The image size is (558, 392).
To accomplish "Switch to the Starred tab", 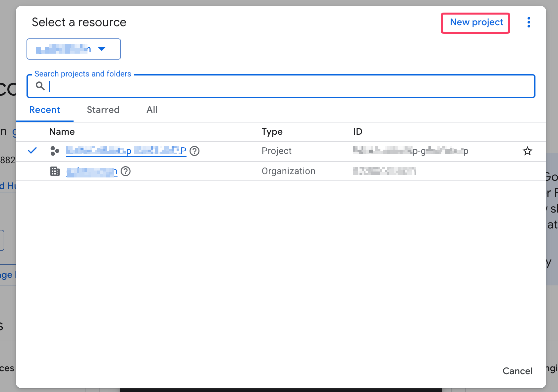I will pyautogui.click(x=103, y=110).
